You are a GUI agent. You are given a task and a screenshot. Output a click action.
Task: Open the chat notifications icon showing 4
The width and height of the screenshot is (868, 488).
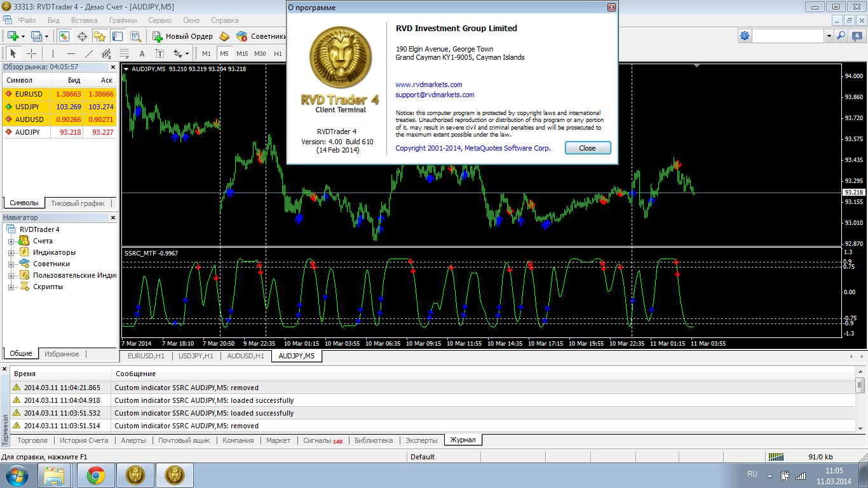[x=857, y=36]
